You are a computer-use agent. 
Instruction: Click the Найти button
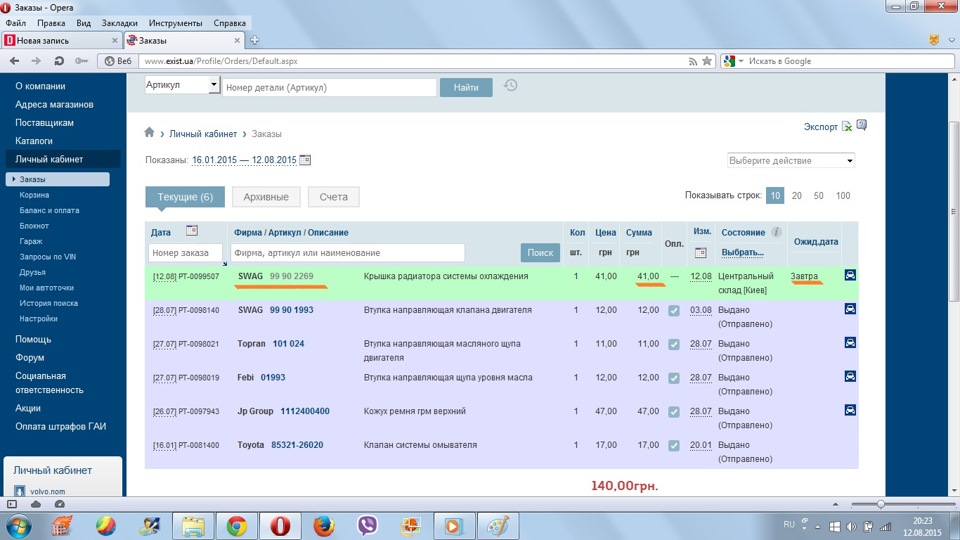pyautogui.click(x=466, y=87)
